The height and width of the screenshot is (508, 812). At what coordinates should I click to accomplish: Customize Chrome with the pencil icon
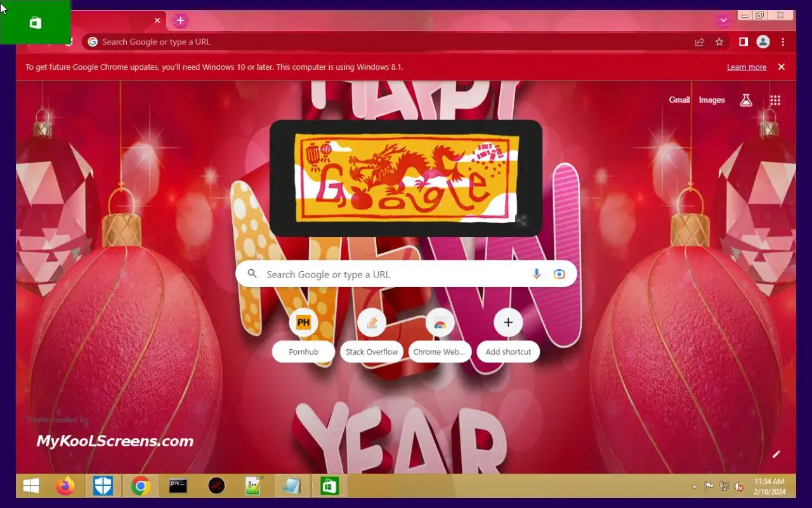776,454
